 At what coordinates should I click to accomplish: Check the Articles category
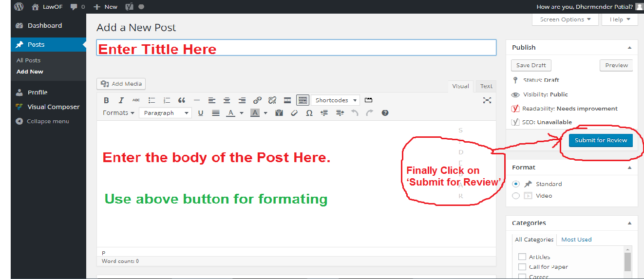click(x=522, y=257)
